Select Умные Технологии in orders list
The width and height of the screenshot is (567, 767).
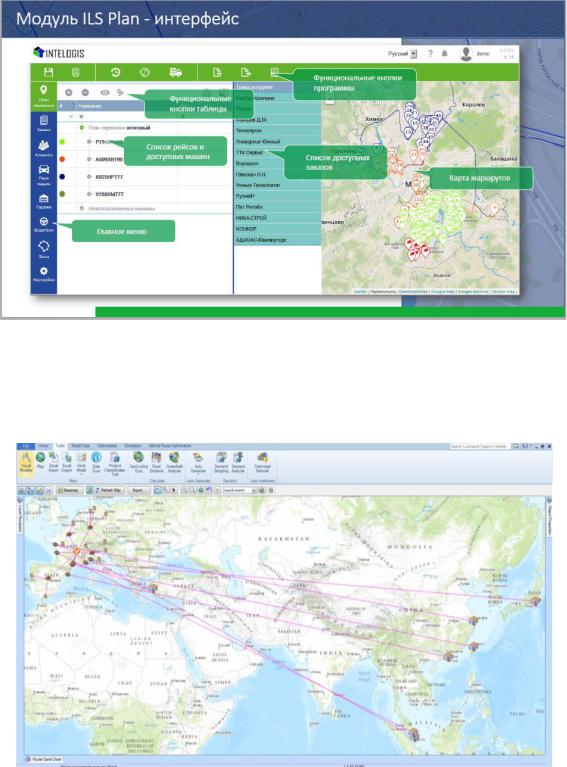click(277, 185)
